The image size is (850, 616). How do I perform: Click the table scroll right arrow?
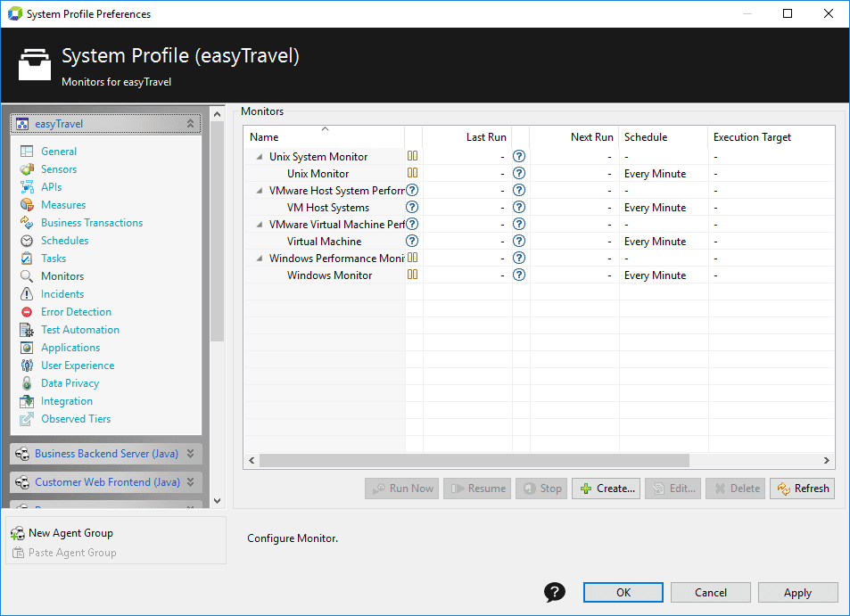click(826, 461)
